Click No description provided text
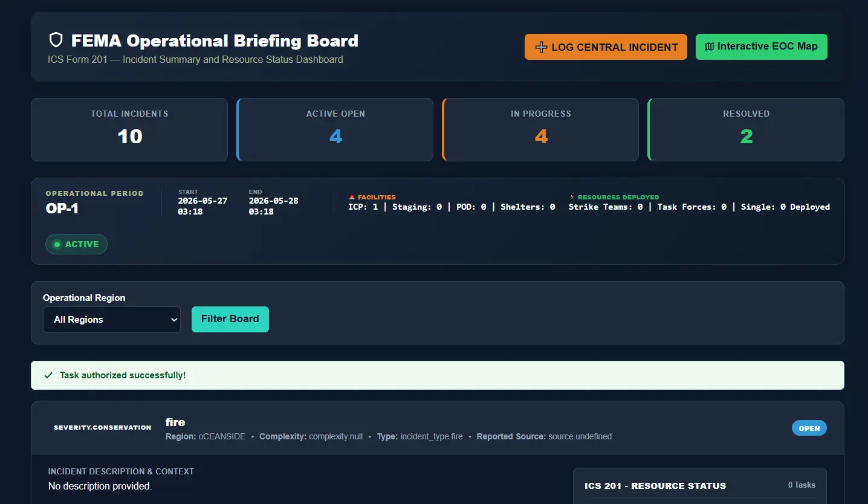Image resolution: width=868 pixels, height=504 pixels. click(x=100, y=486)
